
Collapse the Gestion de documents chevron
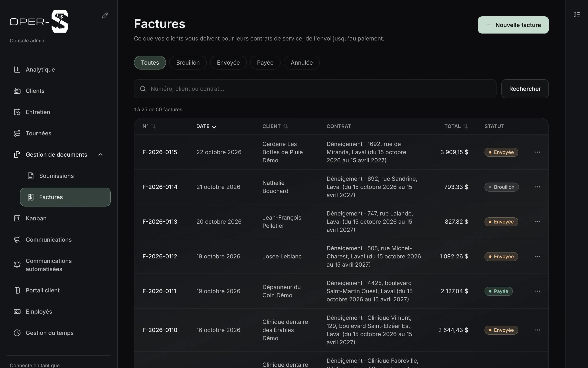(100, 155)
